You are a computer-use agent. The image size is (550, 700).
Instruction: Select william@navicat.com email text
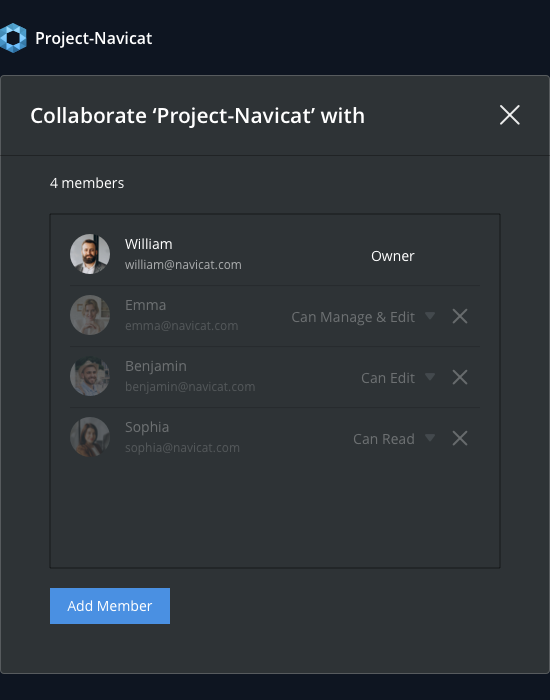(x=183, y=265)
